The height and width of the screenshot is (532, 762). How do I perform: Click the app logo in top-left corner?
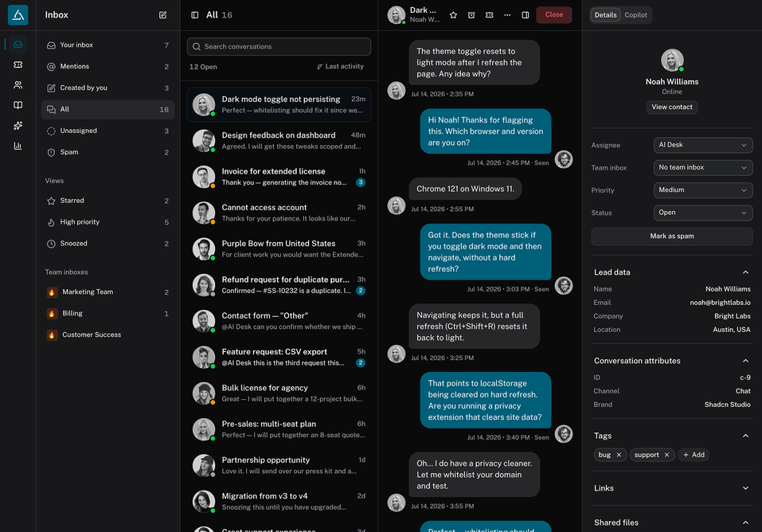point(18,15)
